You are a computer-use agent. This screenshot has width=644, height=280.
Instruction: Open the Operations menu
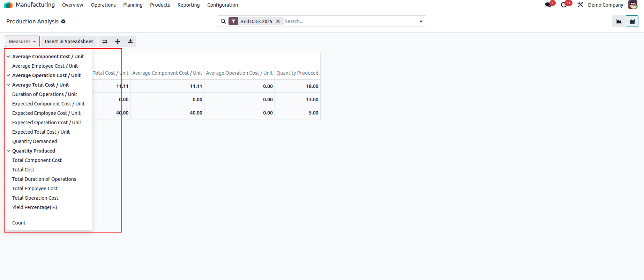(x=103, y=5)
